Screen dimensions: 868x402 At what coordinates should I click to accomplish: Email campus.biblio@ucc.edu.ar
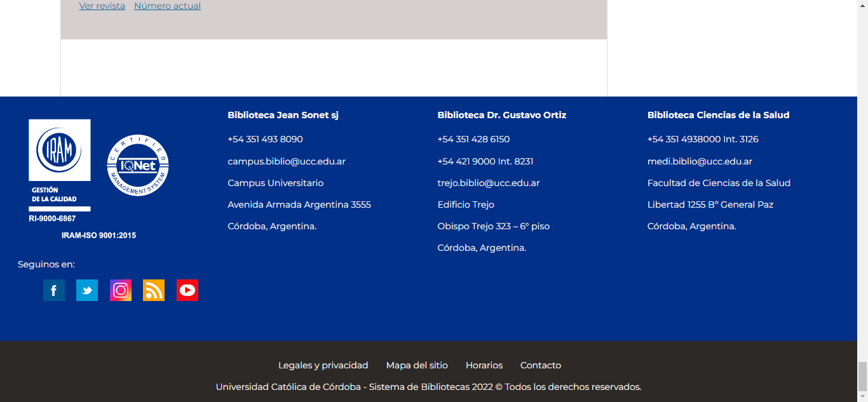click(x=286, y=161)
